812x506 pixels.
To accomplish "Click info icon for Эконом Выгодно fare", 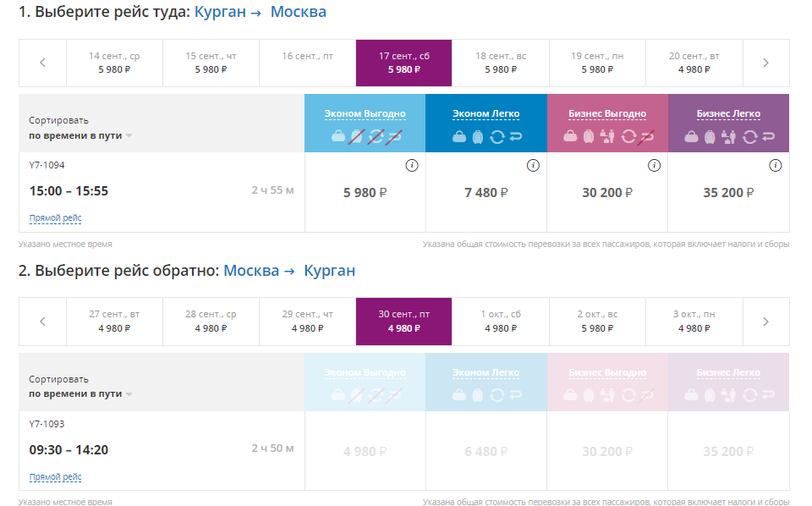I will pyautogui.click(x=412, y=166).
